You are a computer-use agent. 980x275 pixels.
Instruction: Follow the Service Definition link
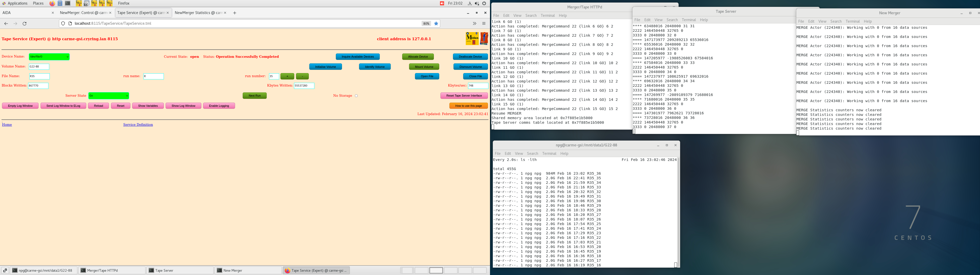coord(138,125)
